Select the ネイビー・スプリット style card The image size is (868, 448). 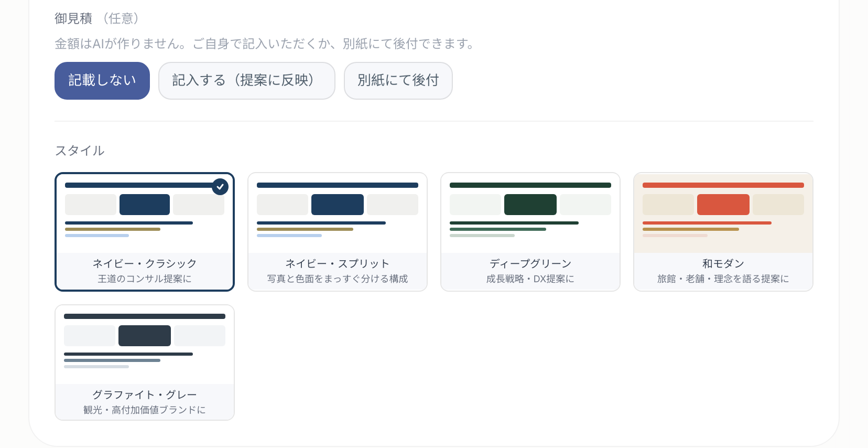coord(338,232)
